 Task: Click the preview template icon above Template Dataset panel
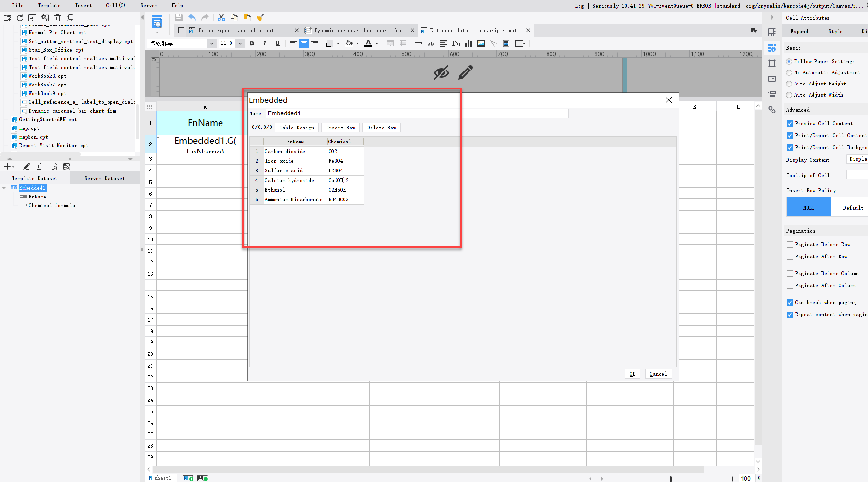(x=55, y=166)
